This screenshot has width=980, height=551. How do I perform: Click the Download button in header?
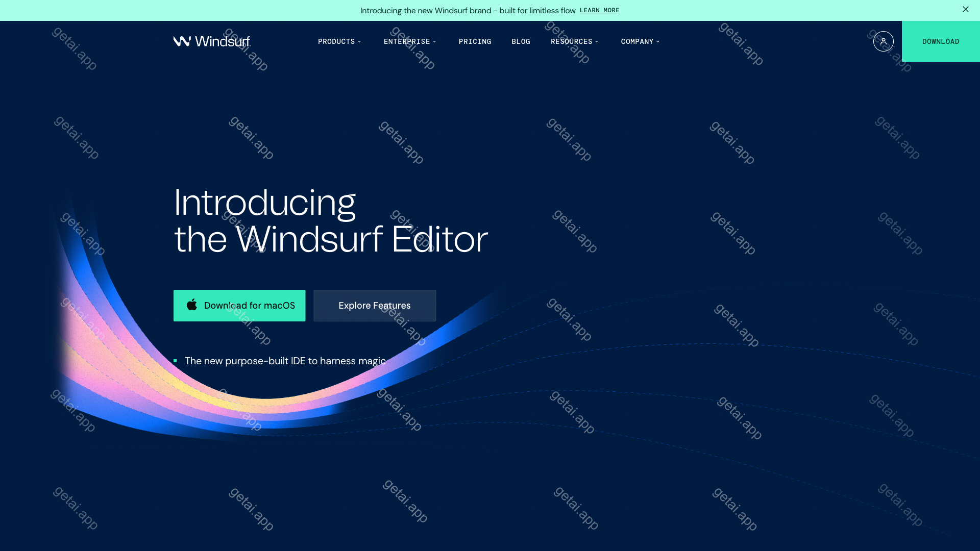[x=941, y=41]
